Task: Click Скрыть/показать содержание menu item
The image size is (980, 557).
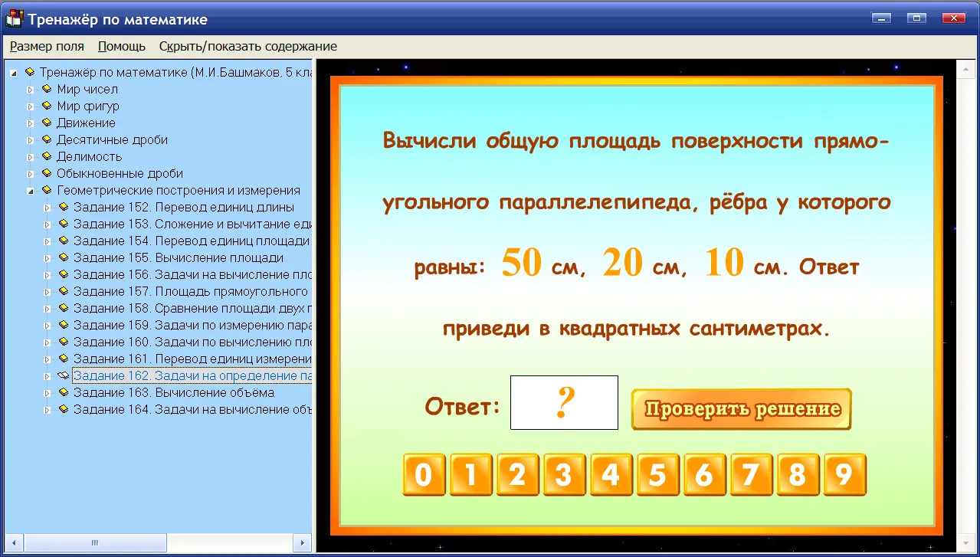Action: (x=248, y=46)
